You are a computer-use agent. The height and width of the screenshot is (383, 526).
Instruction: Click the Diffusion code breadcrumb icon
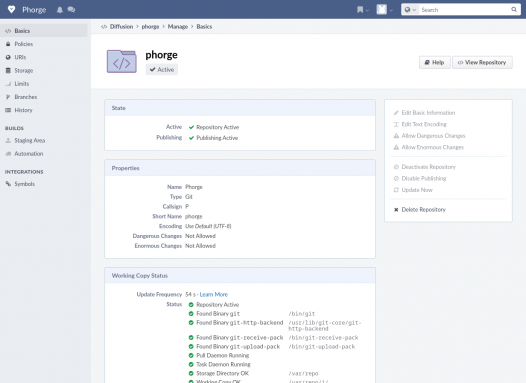point(104,26)
